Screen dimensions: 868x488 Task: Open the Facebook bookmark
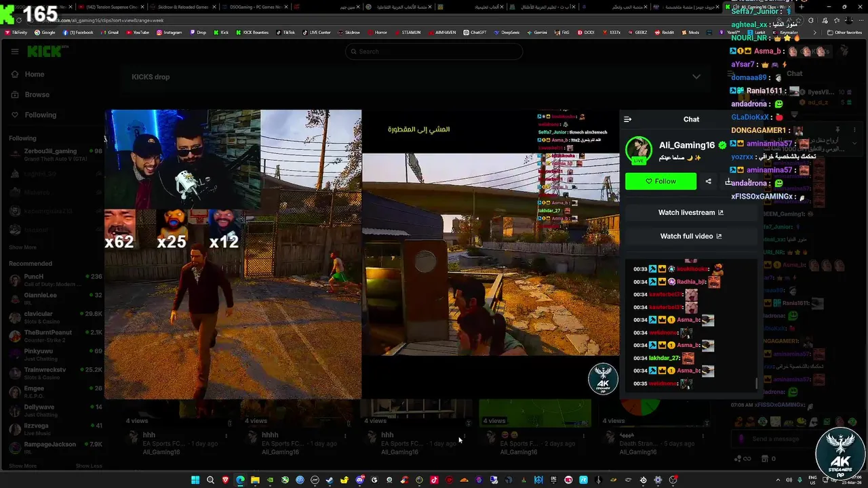pyautogui.click(x=78, y=33)
